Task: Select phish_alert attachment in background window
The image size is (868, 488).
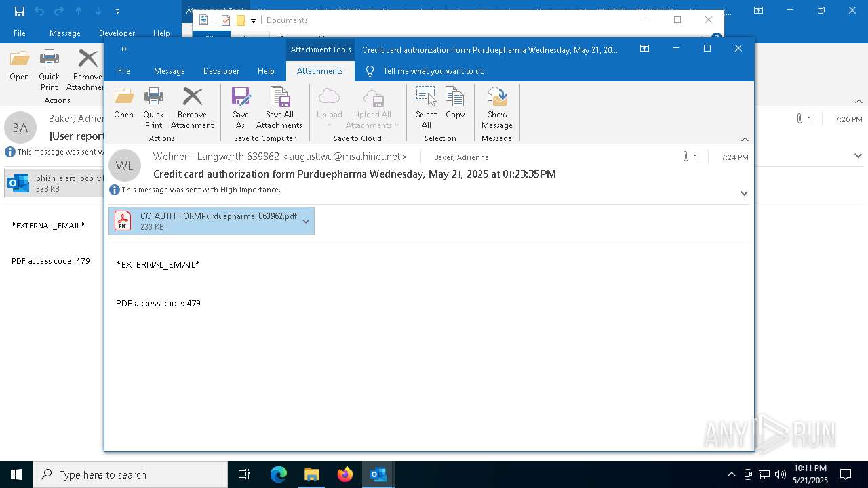Action: pos(54,183)
